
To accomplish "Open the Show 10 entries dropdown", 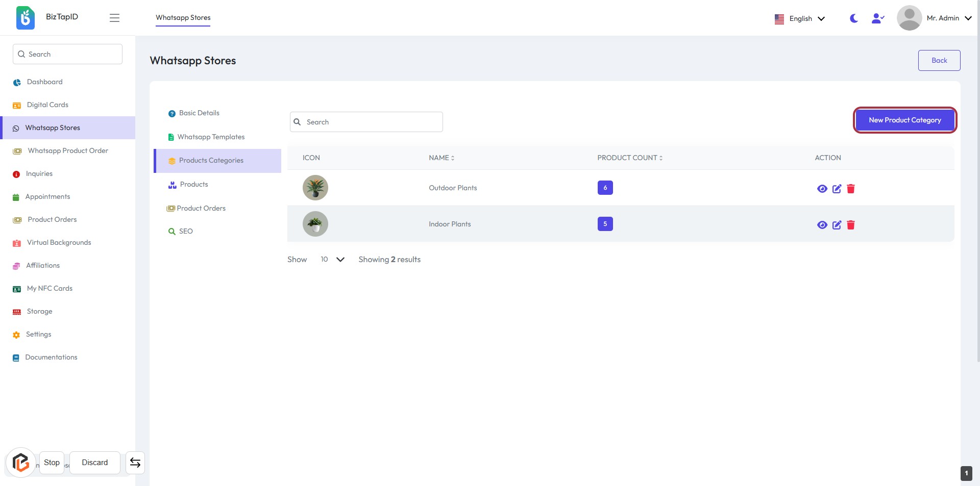I will 332,260.
